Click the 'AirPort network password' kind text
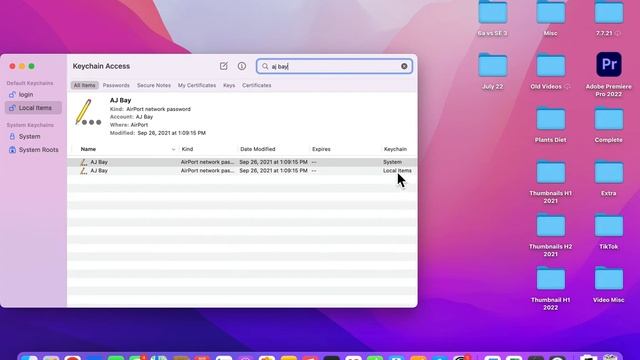 pyautogui.click(x=158, y=109)
